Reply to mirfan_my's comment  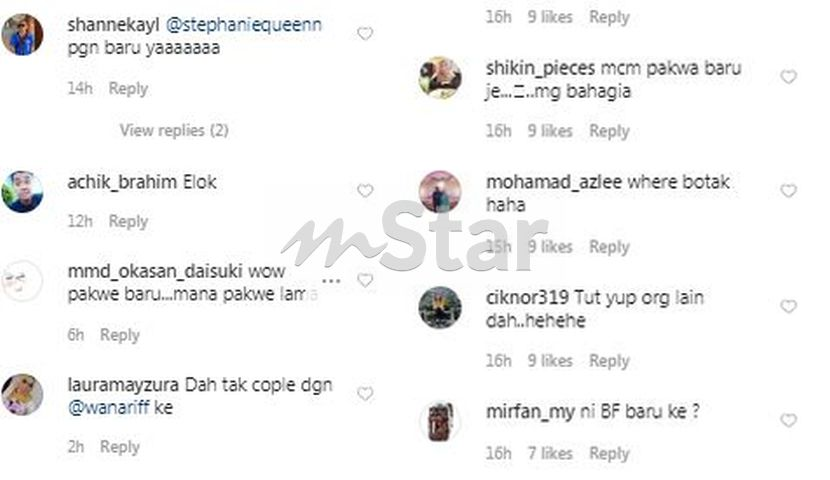609,454
